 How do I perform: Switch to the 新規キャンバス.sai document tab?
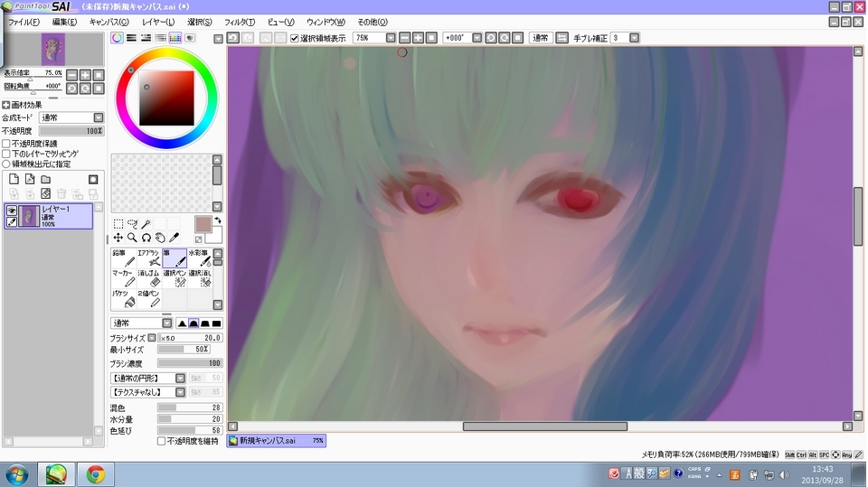click(277, 441)
